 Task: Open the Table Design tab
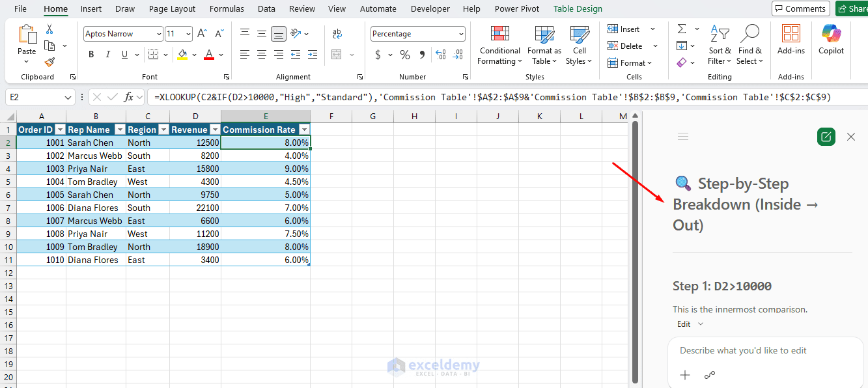(x=578, y=8)
